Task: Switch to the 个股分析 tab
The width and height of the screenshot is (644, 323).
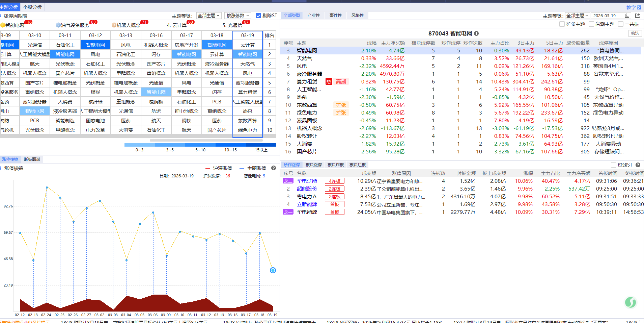Action: click(x=32, y=7)
